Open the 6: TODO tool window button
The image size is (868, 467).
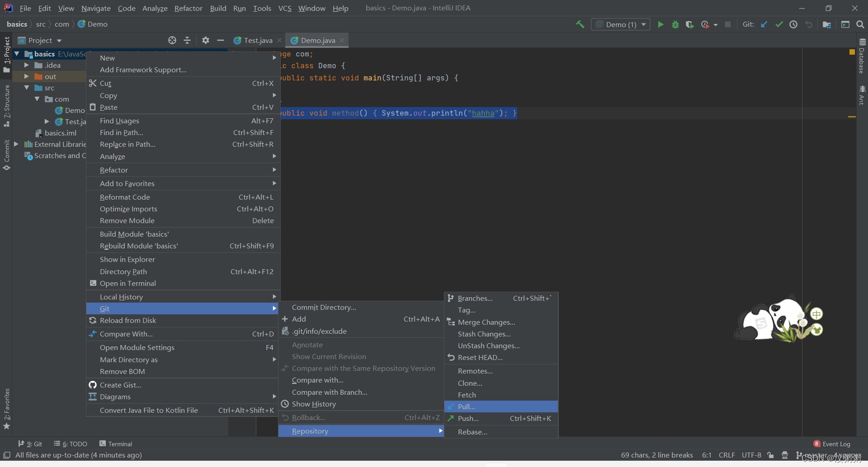point(71,444)
